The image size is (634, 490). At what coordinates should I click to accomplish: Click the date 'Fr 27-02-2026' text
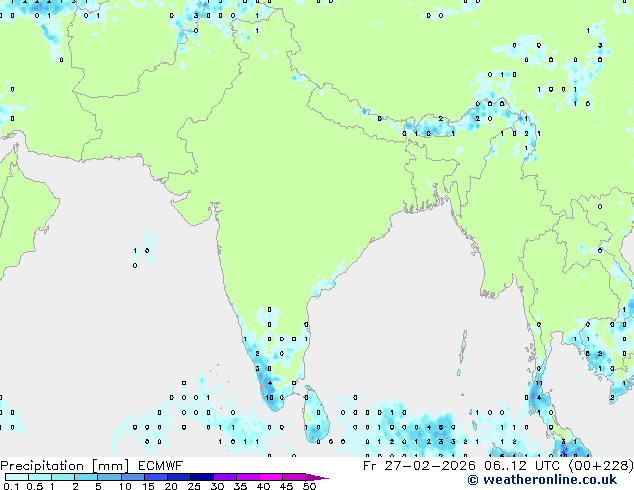point(419,466)
